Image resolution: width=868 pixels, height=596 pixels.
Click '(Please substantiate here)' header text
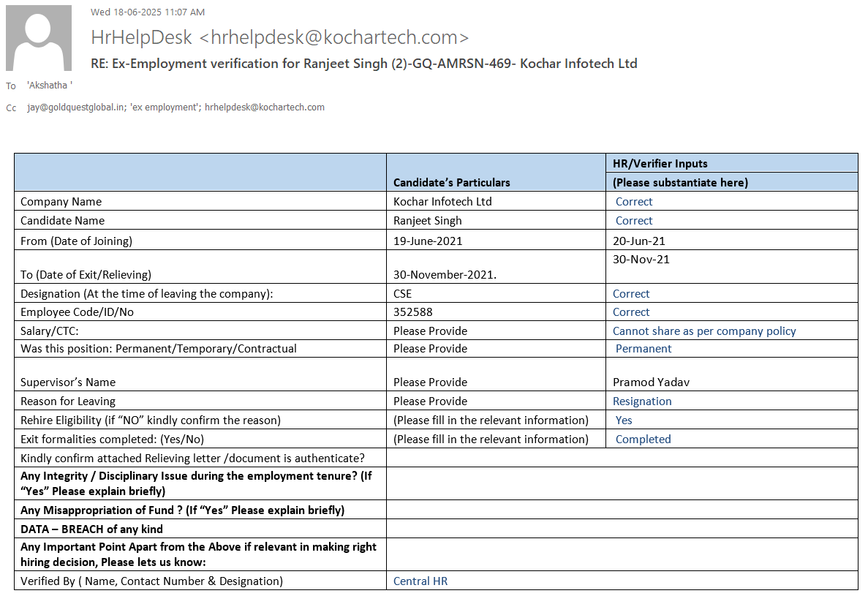(x=680, y=183)
